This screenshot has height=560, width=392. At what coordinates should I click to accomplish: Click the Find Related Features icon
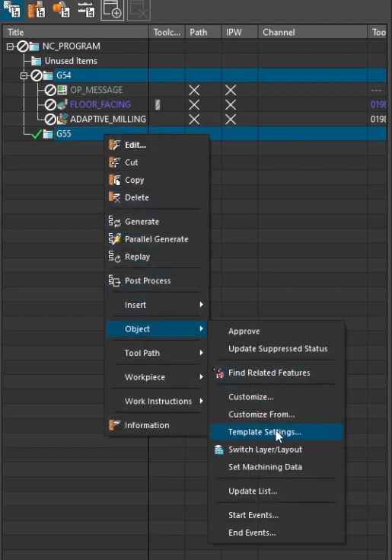click(218, 373)
